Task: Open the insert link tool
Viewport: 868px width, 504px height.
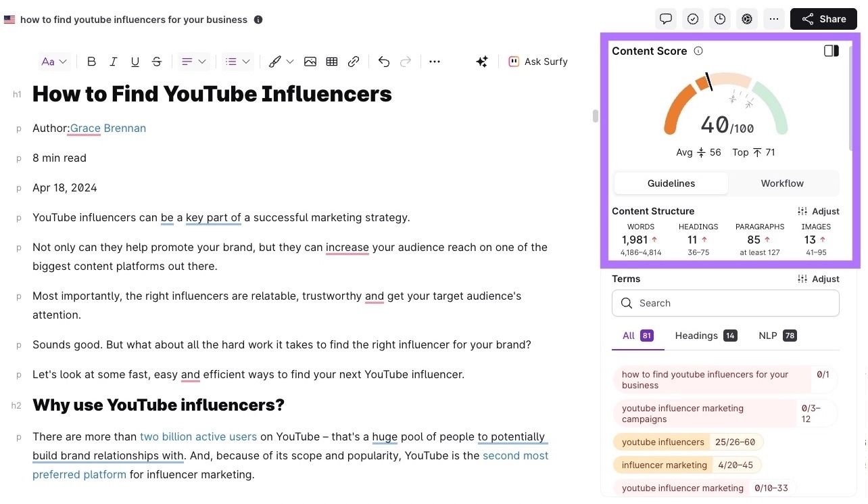Action: [354, 62]
